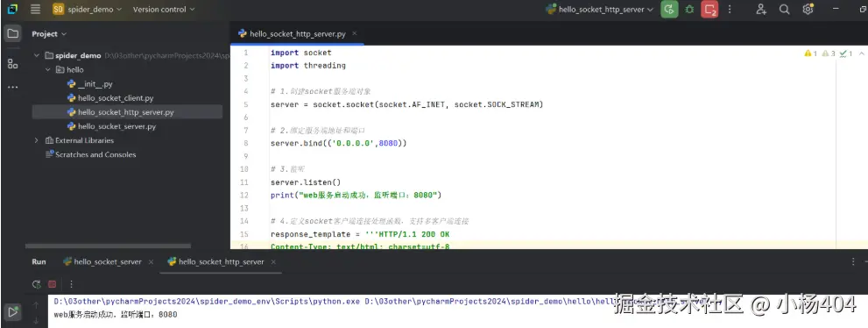The width and height of the screenshot is (868, 328).
Task: Collapse the hello package folder arrow
Action: pyautogui.click(x=47, y=70)
